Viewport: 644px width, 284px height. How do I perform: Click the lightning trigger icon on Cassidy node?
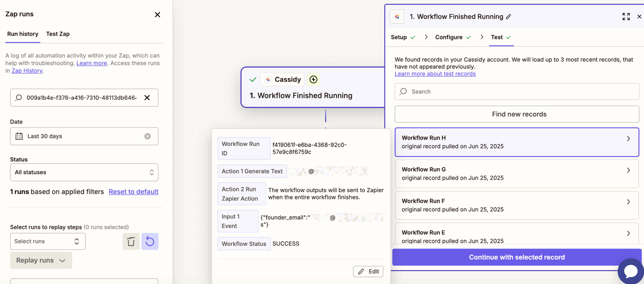313,79
